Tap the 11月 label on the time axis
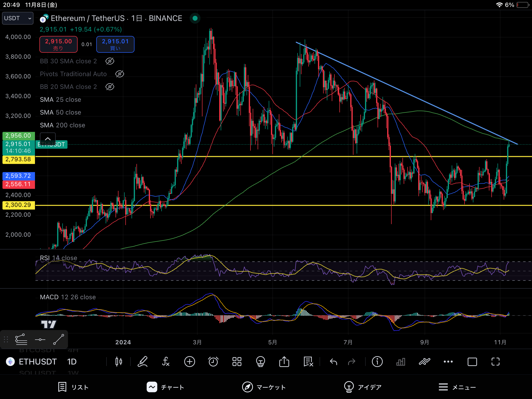 [x=500, y=342]
